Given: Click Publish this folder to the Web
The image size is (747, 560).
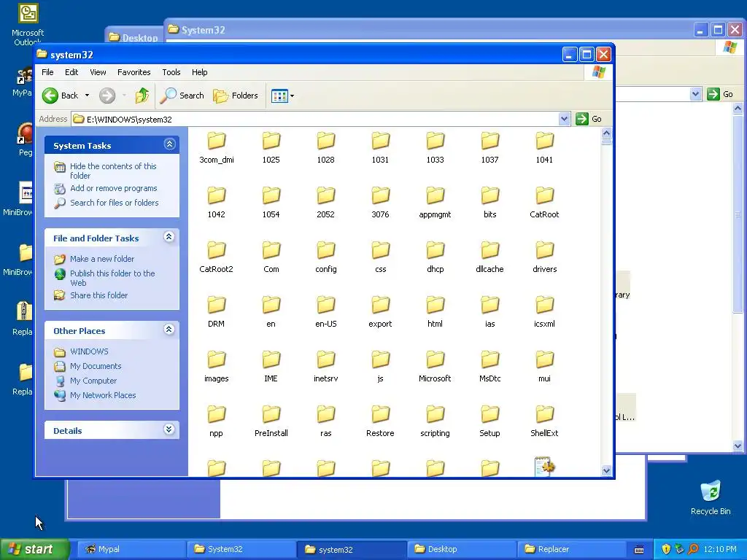Looking at the screenshot, I should pyautogui.click(x=112, y=278).
